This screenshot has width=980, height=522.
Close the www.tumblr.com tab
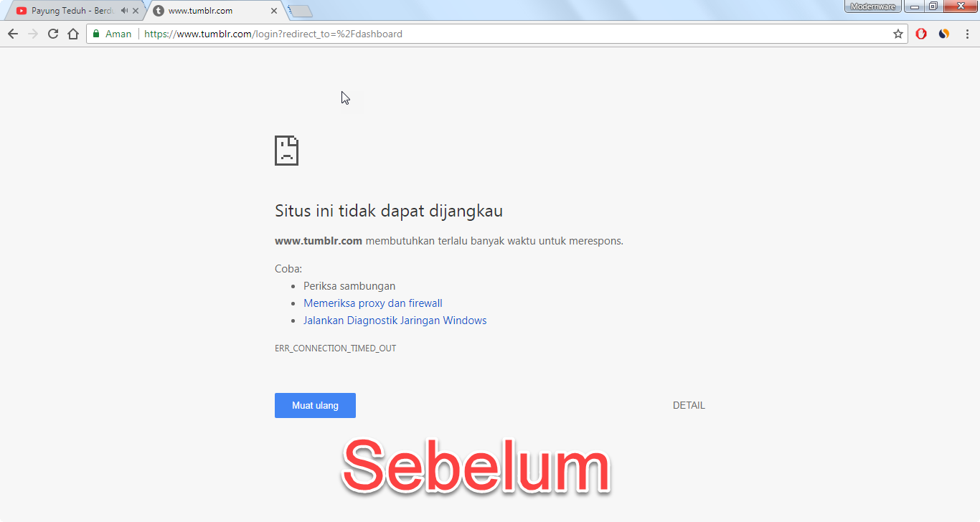point(273,11)
